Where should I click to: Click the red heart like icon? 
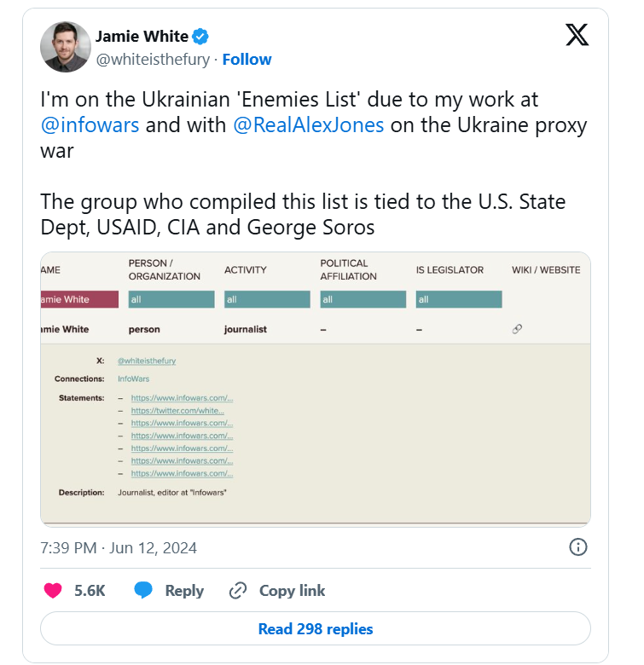point(53,590)
